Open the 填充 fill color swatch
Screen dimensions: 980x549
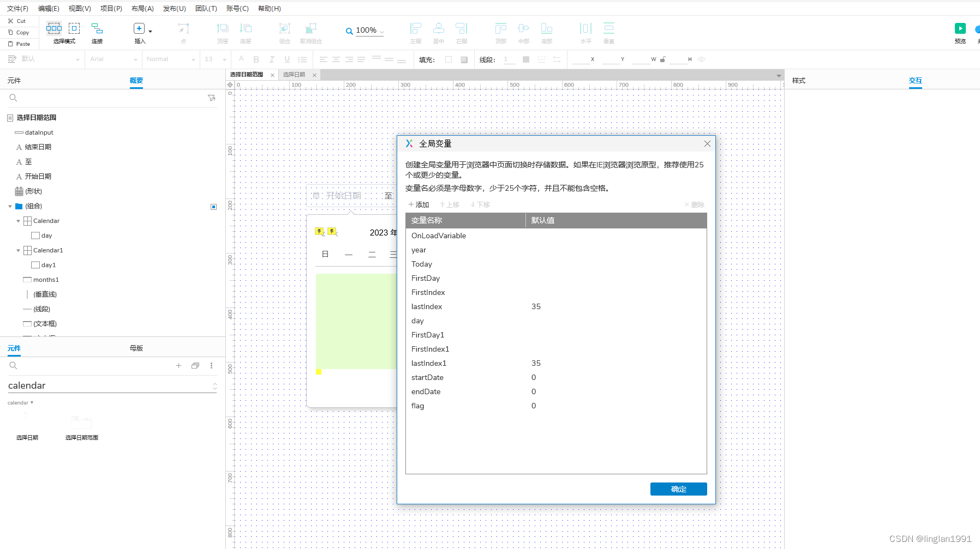coord(449,59)
